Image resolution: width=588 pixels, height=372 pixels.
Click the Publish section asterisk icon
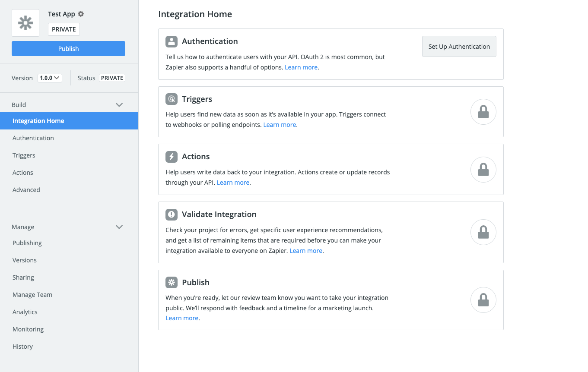[172, 283]
